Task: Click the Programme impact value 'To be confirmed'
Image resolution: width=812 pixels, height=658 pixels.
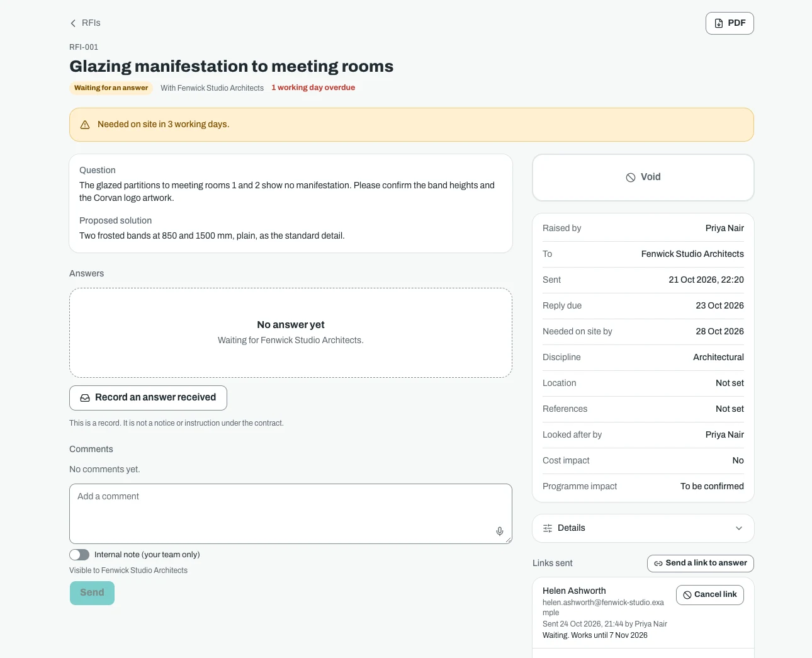Action: point(712,487)
